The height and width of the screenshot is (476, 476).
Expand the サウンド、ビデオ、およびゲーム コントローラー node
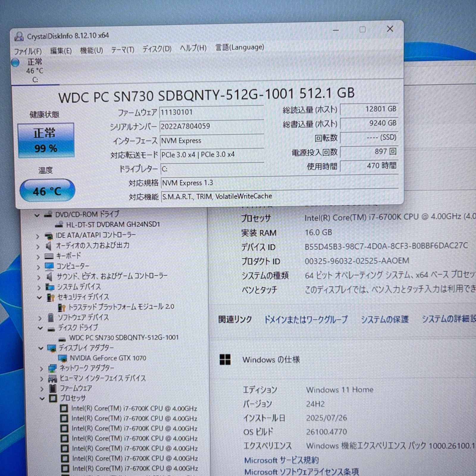pos(39,278)
